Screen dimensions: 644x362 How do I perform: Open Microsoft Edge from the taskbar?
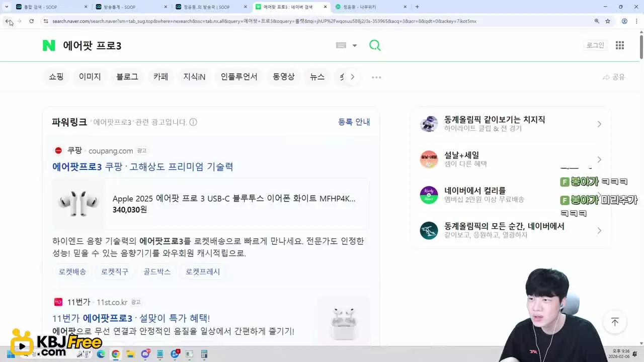point(101,354)
